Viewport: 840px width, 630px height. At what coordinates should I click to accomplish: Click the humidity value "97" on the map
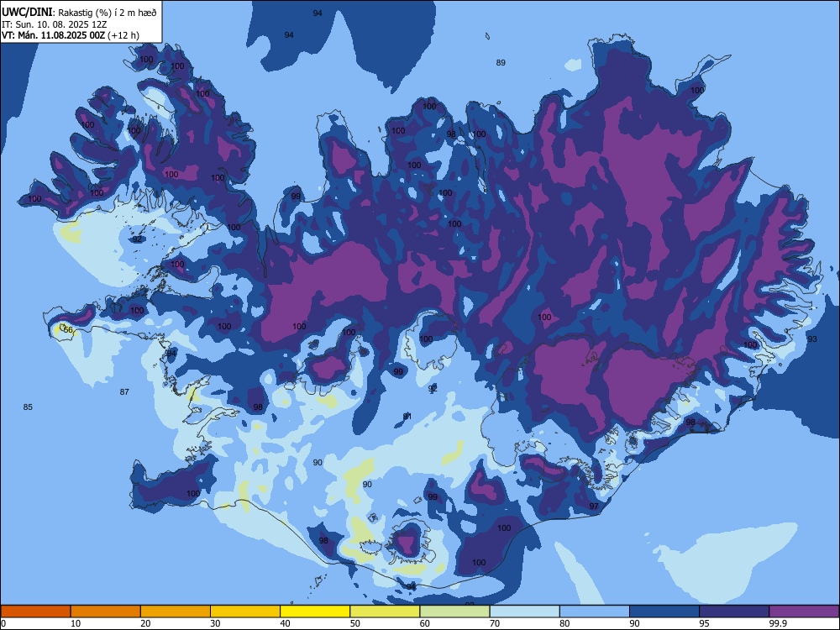(594, 507)
